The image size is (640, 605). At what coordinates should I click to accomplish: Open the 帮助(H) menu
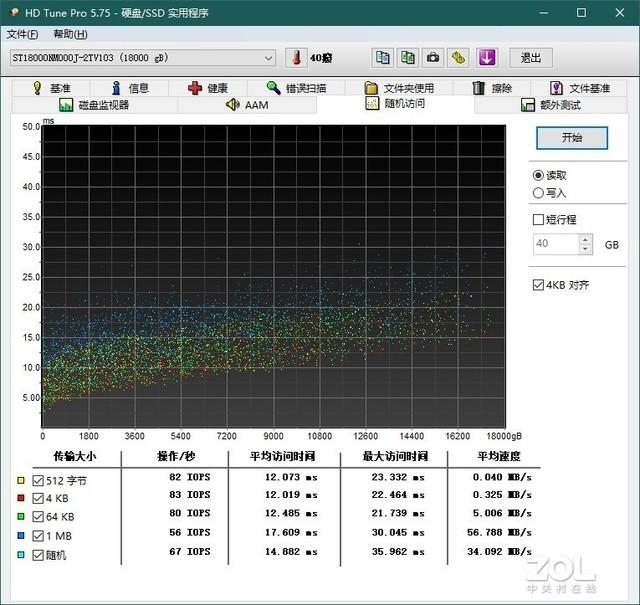click(x=70, y=34)
